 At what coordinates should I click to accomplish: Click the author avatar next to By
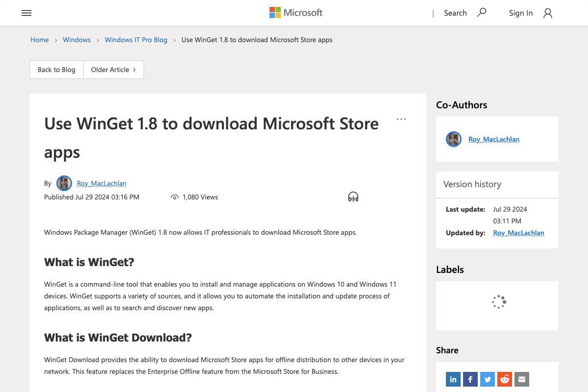pyautogui.click(x=64, y=183)
